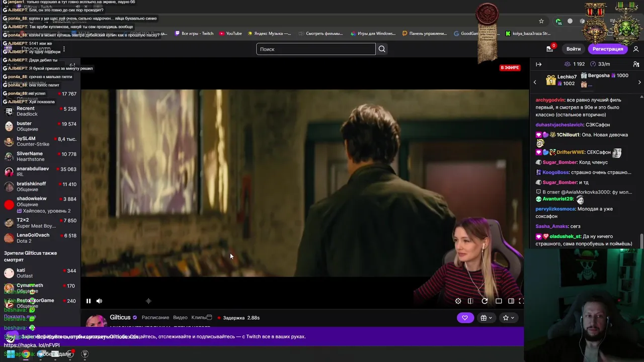Follow the Gilticus channel with the heart button
This screenshot has width=644, height=362.
click(x=465, y=318)
